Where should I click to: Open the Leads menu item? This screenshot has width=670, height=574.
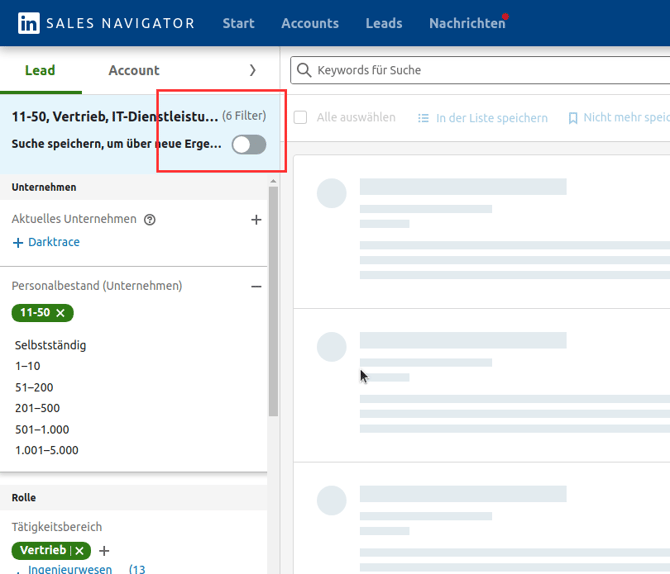point(384,23)
